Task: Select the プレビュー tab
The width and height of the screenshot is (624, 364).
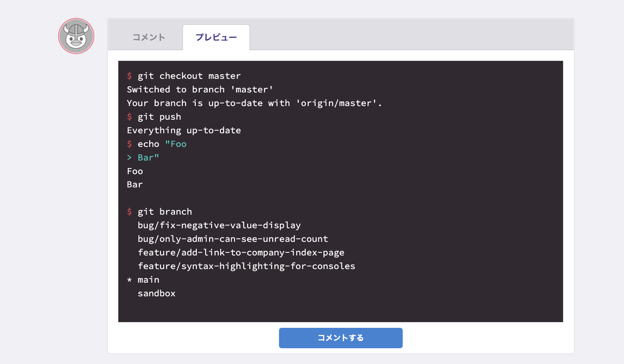Action: pyautogui.click(x=216, y=37)
